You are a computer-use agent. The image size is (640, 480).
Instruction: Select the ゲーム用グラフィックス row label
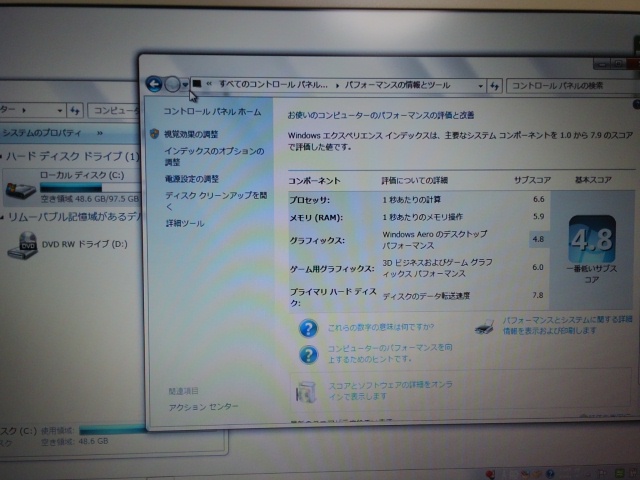coord(331,269)
